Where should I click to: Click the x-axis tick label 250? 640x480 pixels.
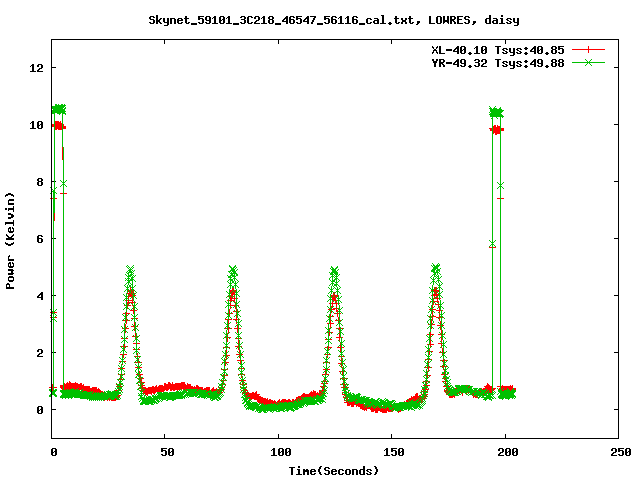point(621,452)
